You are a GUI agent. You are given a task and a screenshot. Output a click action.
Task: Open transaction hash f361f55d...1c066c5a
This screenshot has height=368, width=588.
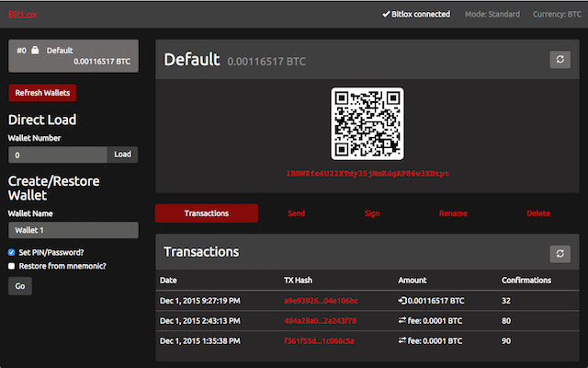(319, 341)
